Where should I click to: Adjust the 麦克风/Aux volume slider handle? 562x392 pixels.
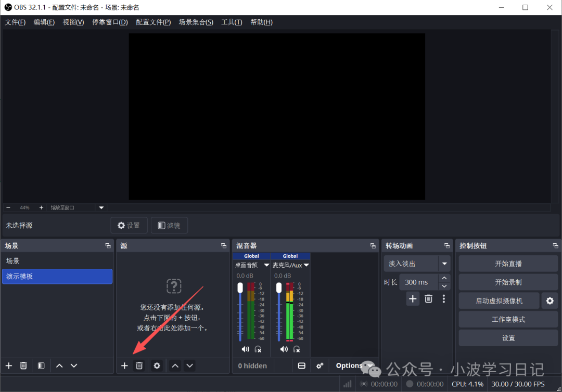click(x=279, y=288)
